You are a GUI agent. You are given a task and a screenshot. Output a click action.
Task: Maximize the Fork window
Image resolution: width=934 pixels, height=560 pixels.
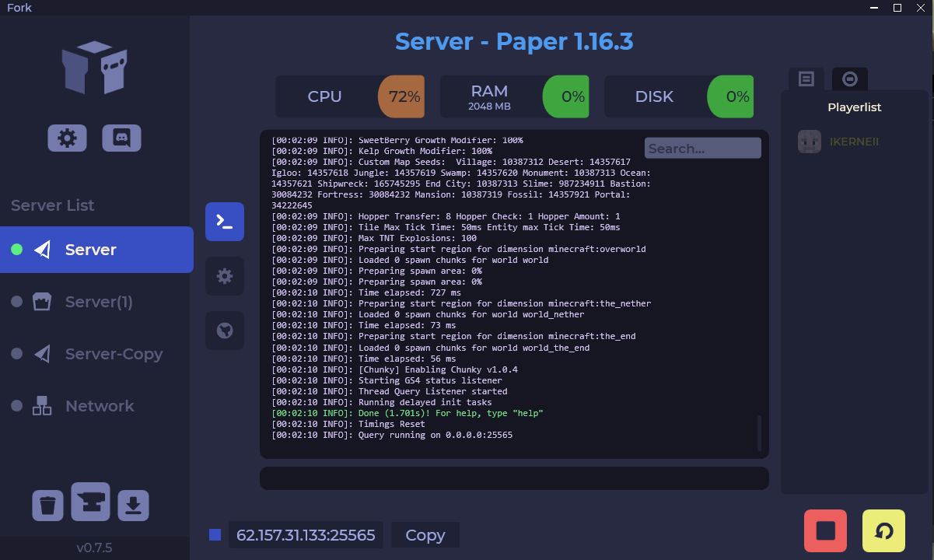pos(897,8)
